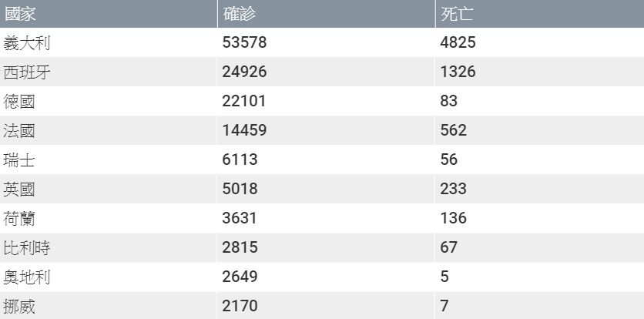Select the 荷蘭 country cell
644x319 pixels.
tap(109, 218)
